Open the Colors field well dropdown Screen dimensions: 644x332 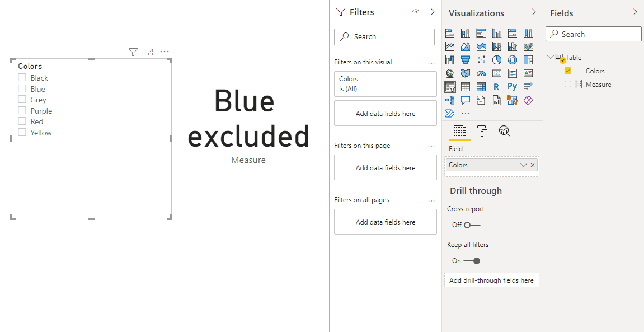tap(524, 165)
